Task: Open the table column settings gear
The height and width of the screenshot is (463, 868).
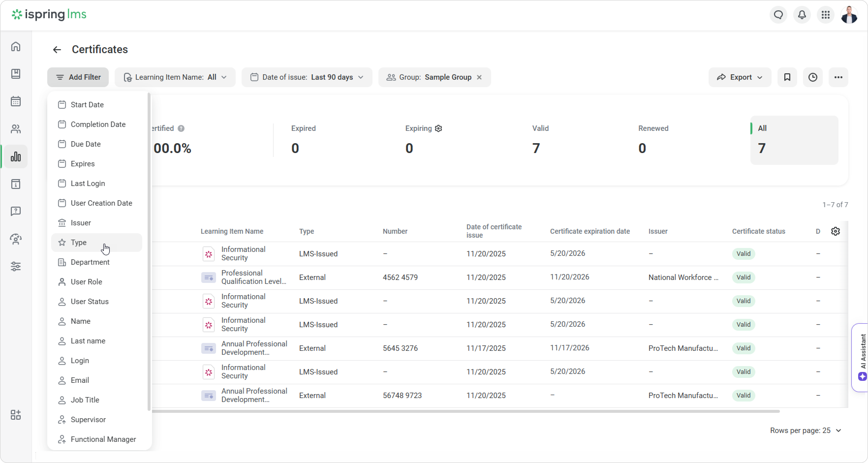Action: [x=835, y=231]
